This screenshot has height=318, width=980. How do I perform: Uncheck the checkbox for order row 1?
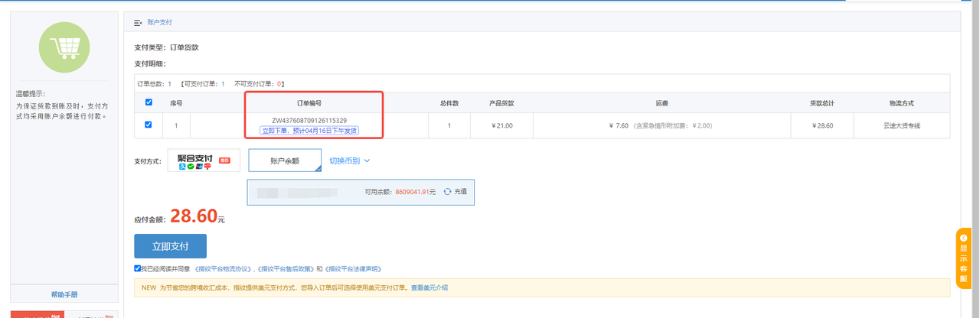coord(149,125)
